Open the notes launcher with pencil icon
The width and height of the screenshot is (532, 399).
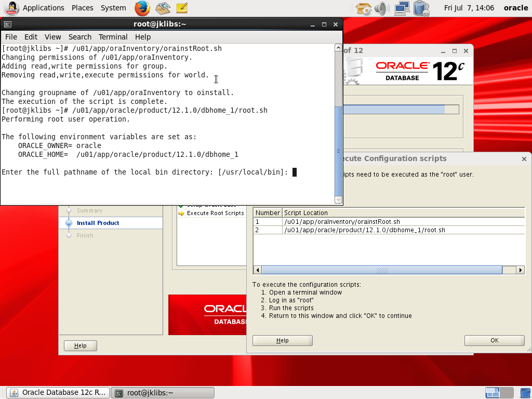(182, 8)
